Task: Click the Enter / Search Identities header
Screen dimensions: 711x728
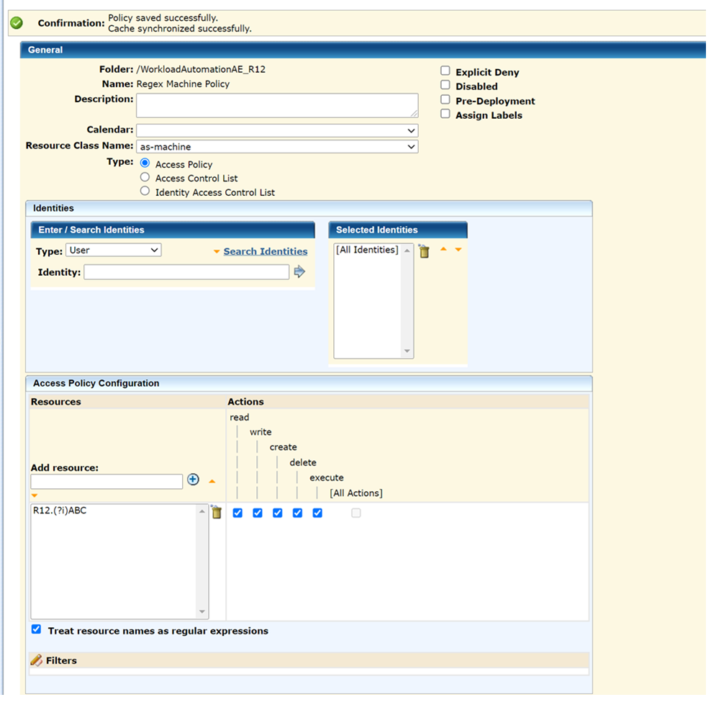Action: [173, 230]
